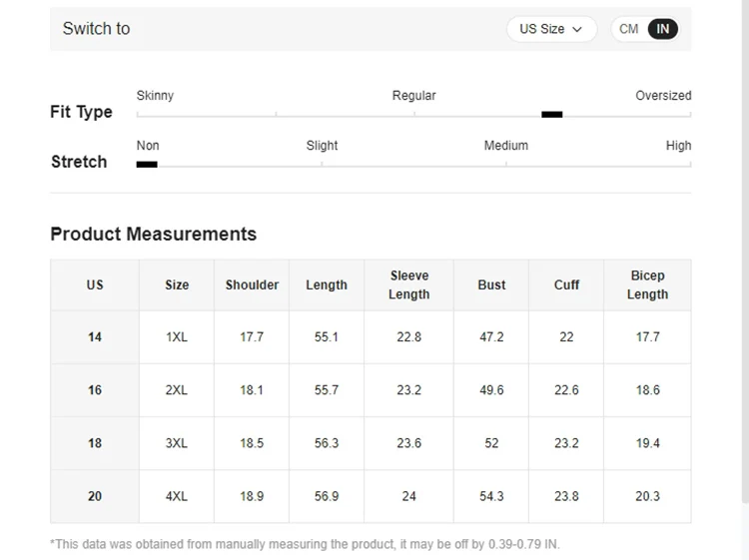Click the Sleeve Length column header
The height and width of the screenshot is (560, 749).
[x=409, y=284]
